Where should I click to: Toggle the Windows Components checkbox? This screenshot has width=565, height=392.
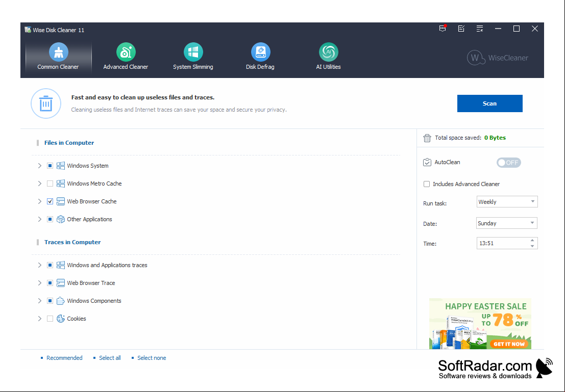coord(50,301)
